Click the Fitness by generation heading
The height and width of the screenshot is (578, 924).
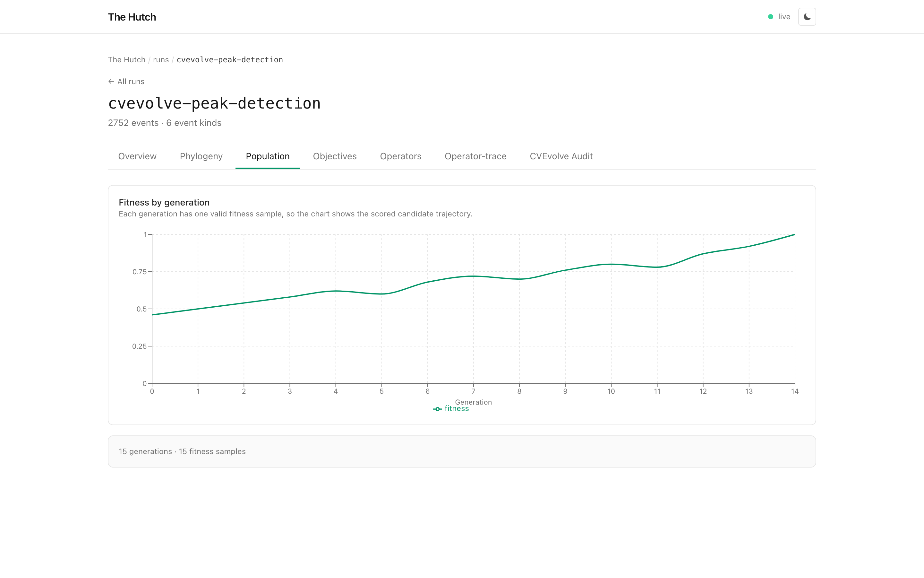[x=164, y=202]
